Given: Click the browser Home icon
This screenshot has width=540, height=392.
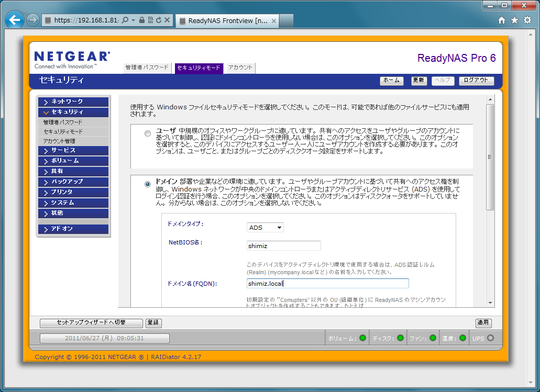Looking at the screenshot, I should [x=502, y=20].
